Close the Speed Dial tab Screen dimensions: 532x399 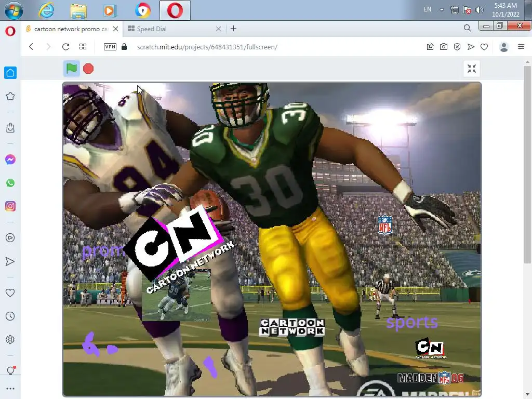pos(219,29)
